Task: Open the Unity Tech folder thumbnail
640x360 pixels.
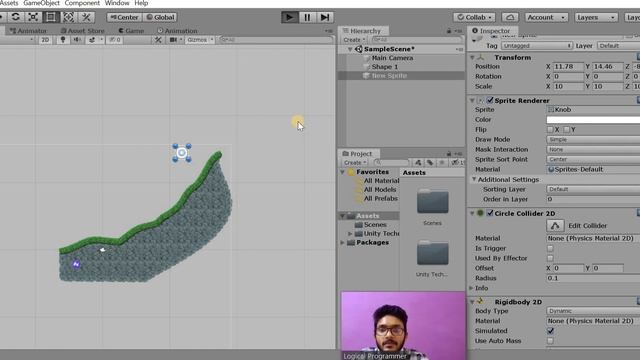Action: click(x=433, y=253)
